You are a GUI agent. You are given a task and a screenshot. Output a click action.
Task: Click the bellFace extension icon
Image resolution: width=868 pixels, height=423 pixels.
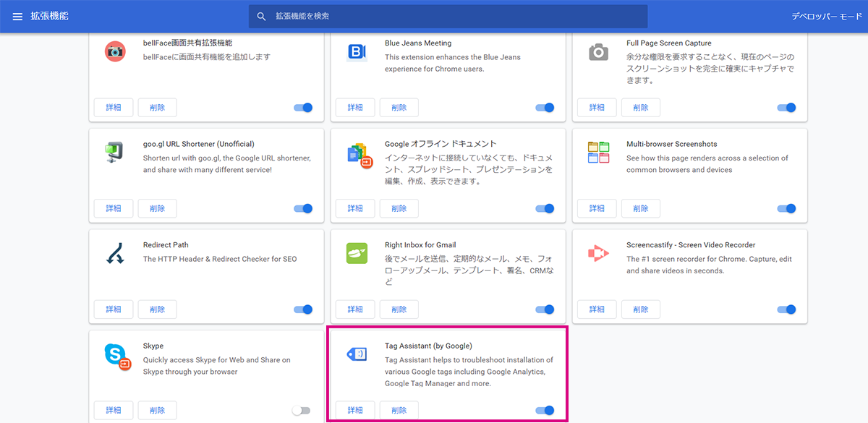point(115,51)
